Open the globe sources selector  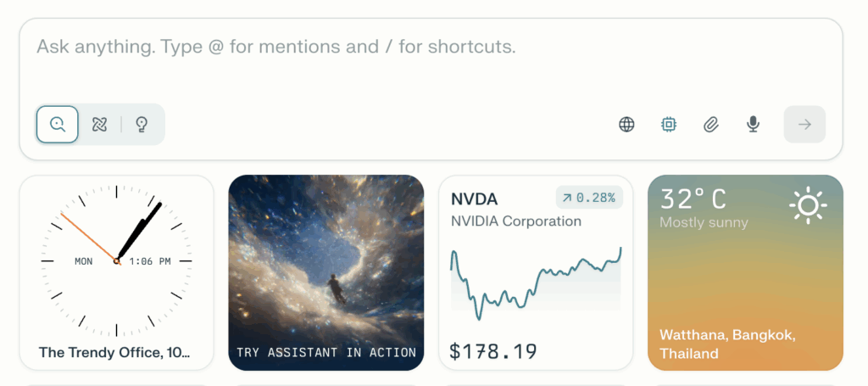[626, 125]
